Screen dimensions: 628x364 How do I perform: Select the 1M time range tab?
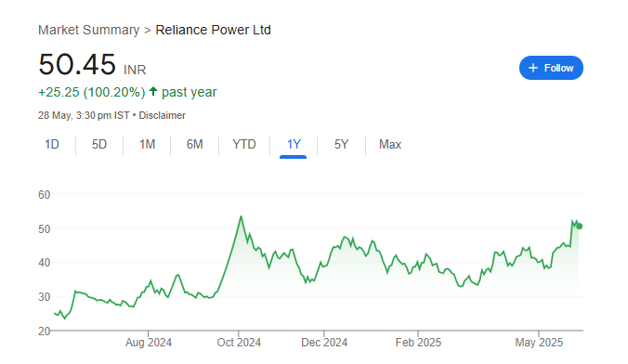coord(147,144)
